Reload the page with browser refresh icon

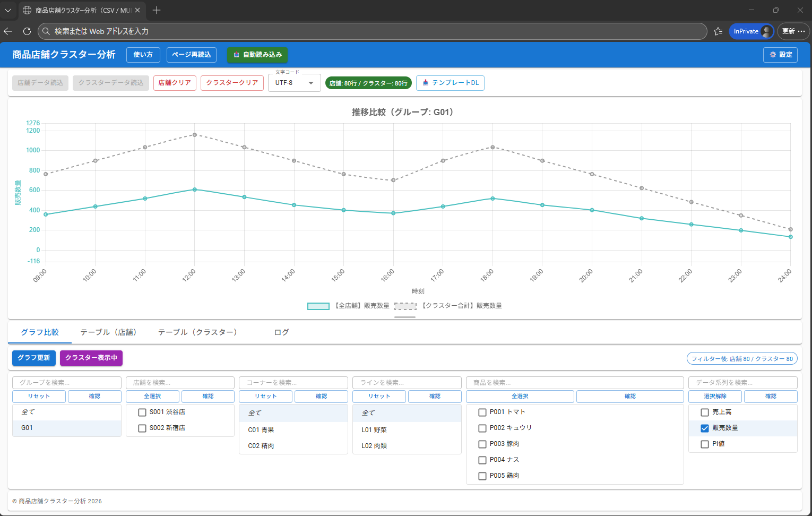point(27,31)
